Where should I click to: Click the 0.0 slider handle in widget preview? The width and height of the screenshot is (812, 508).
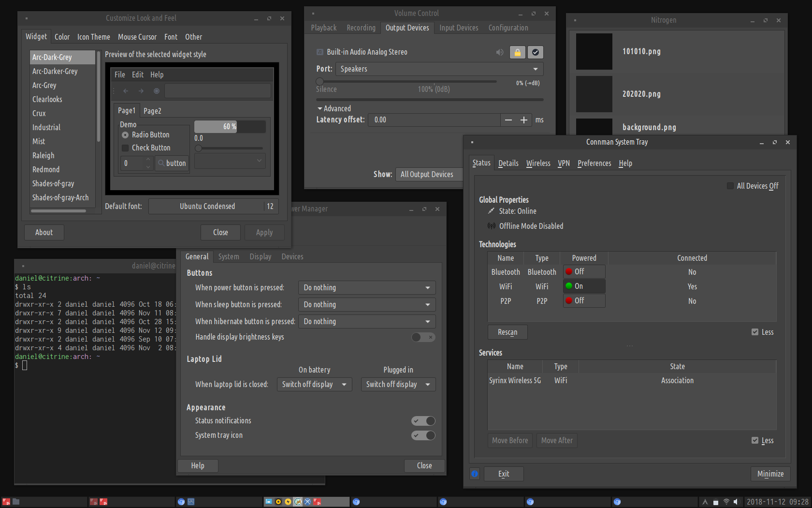[198, 149]
